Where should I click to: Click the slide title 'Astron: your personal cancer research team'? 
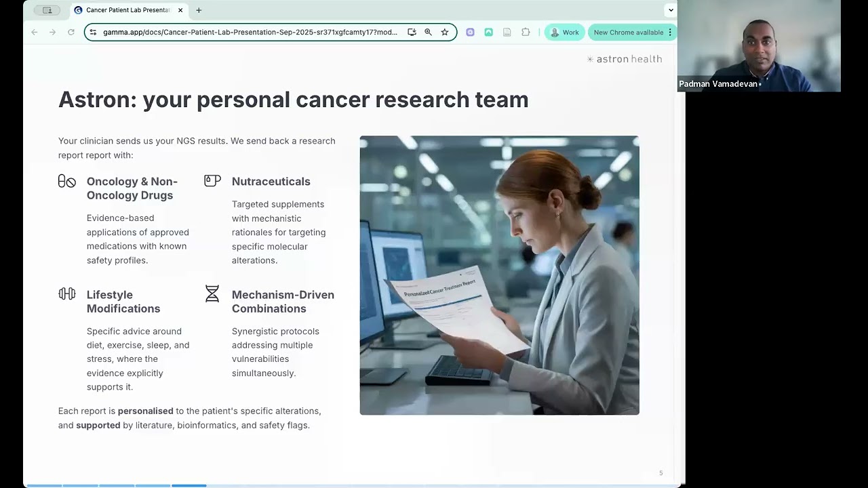click(293, 100)
